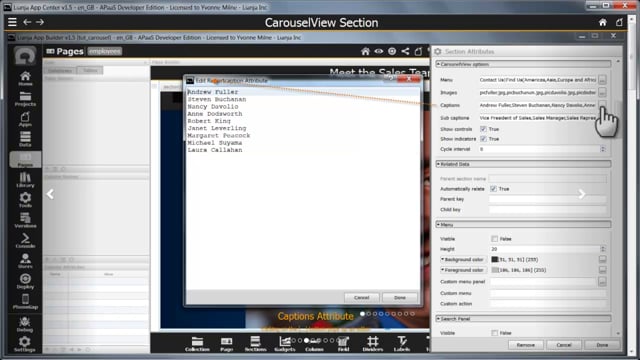The image size is (640, 360).
Task: Click the Sections icon in bottom toolbar
Action: (x=256, y=344)
